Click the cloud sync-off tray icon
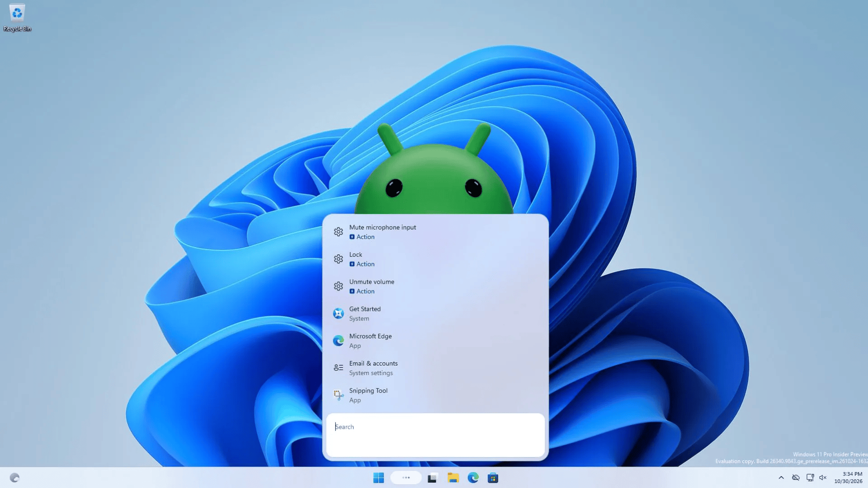Screen dimensions: 868x488 click(x=796, y=478)
